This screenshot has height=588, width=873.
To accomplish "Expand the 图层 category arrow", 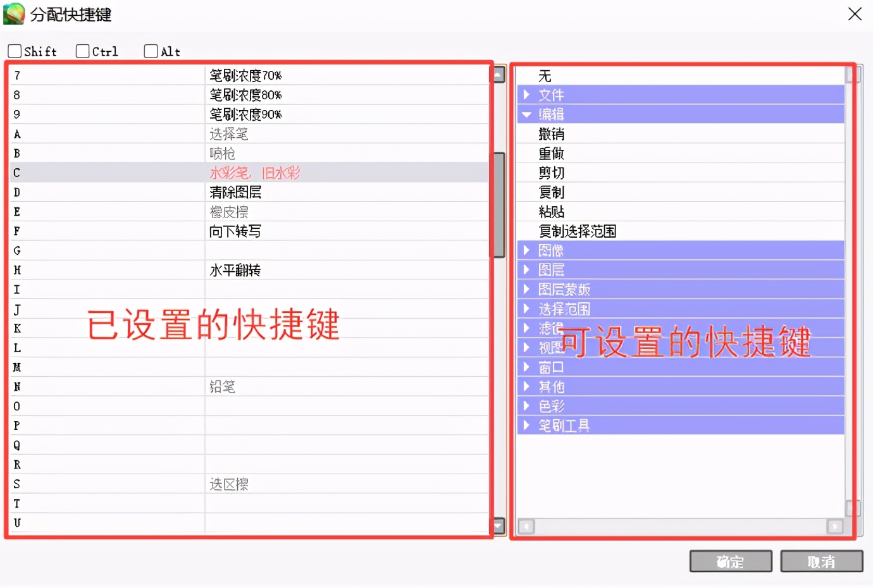I will point(526,270).
